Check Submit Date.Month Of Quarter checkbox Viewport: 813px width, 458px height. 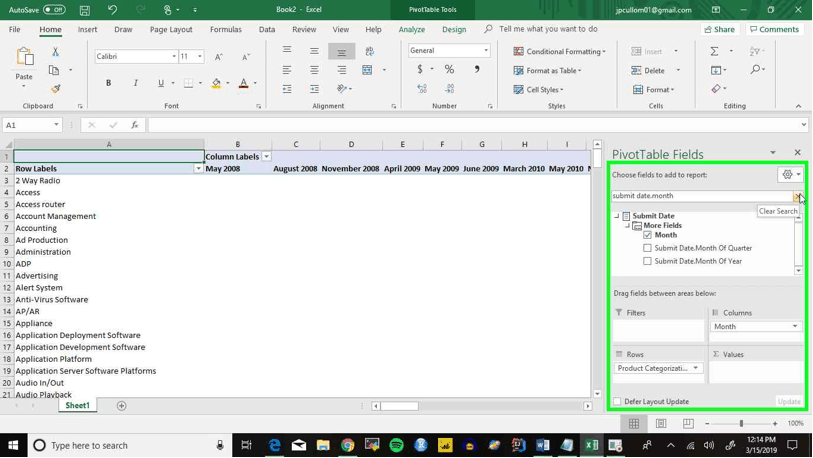[647, 248]
